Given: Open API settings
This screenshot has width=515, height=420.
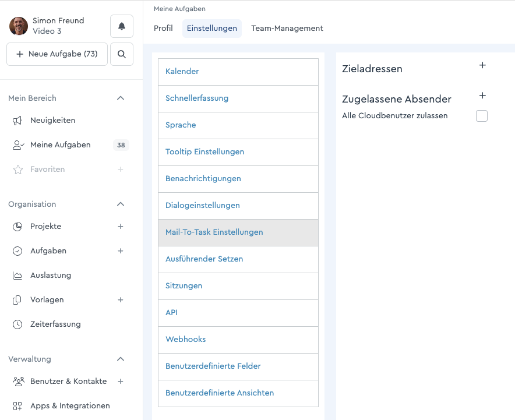Looking at the screenshot, I should tap(238, 313).
